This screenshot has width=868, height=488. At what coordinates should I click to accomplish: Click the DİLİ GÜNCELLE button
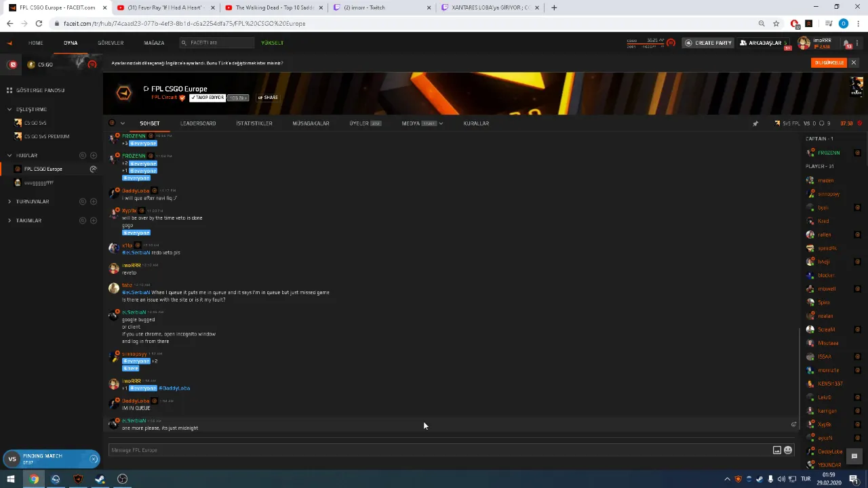tap(829, 62)
